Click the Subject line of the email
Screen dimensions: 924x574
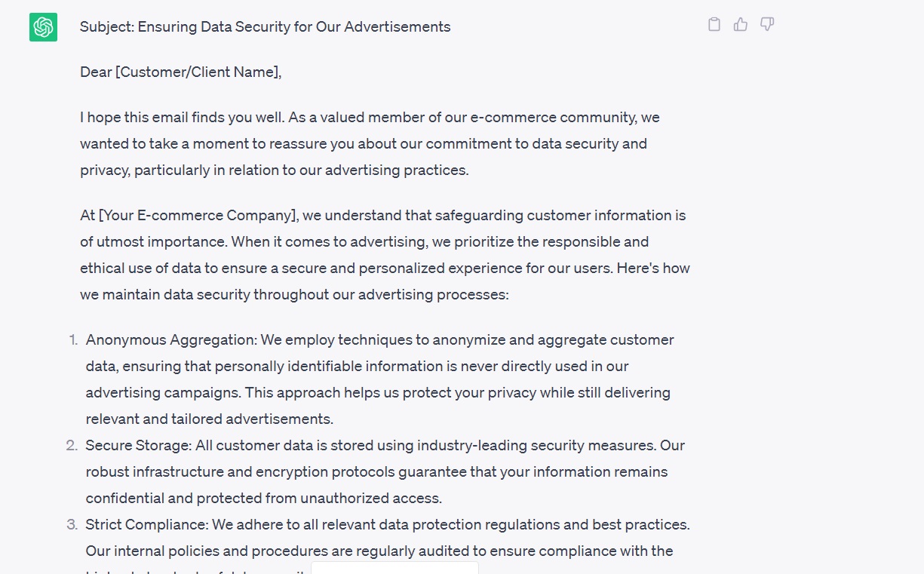[x=265, y=27]
